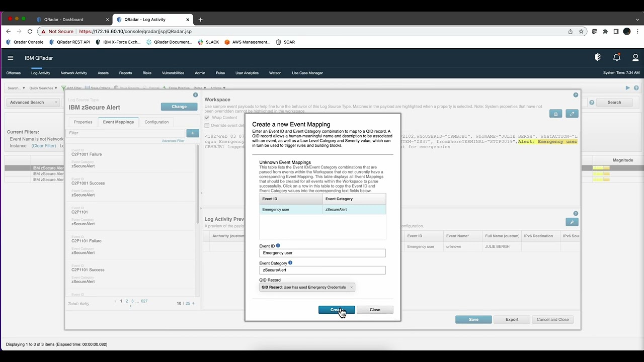Open the Advanced Search dropdown

tap(33, 102)
